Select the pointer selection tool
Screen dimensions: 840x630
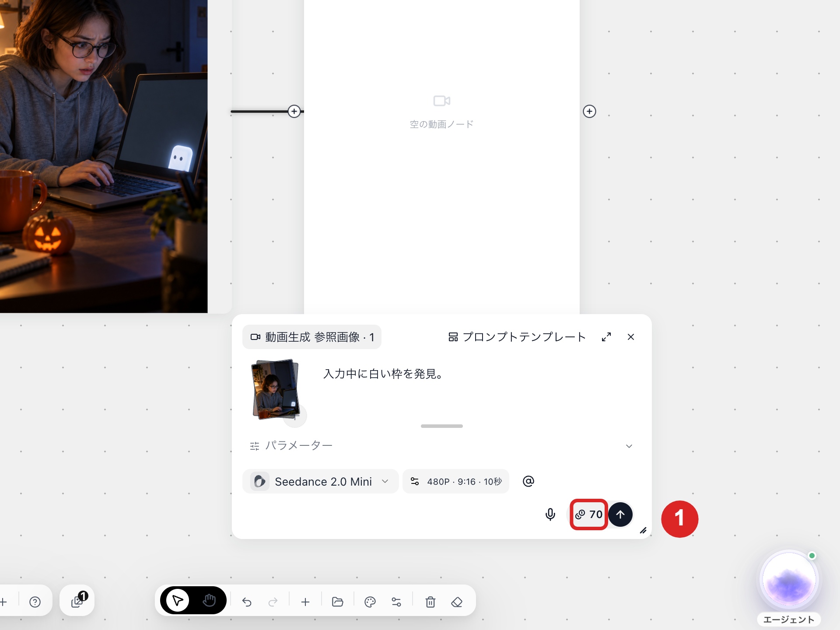(178, 600)
